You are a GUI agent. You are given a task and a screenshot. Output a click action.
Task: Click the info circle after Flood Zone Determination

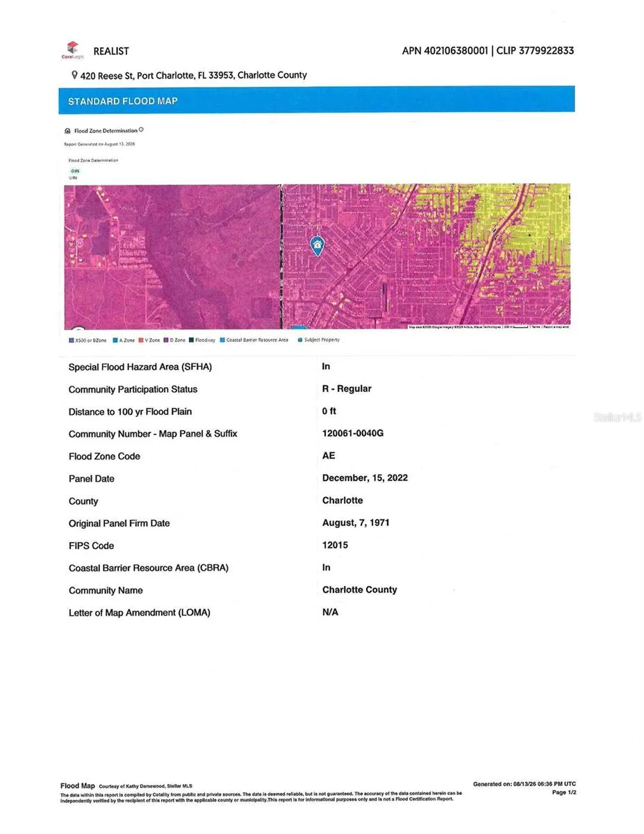pos(141,129)
